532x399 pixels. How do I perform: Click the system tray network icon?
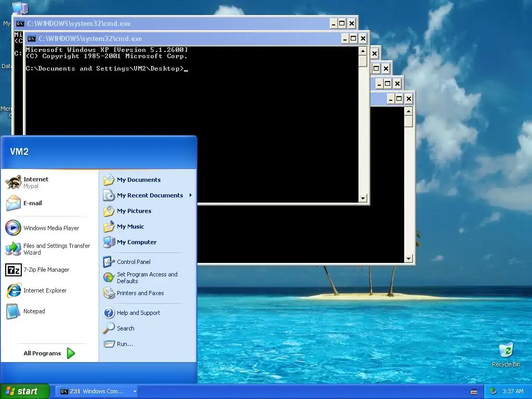click(494, 391)
